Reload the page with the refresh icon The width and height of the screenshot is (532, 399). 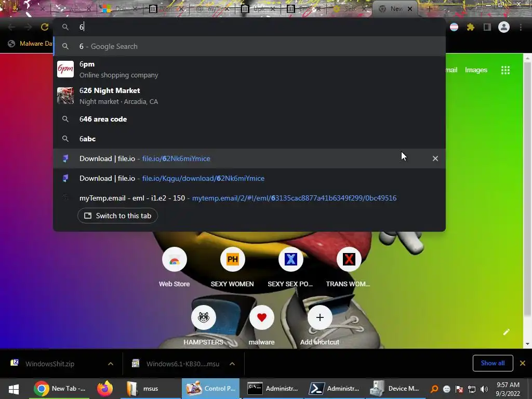pos(45,27)
